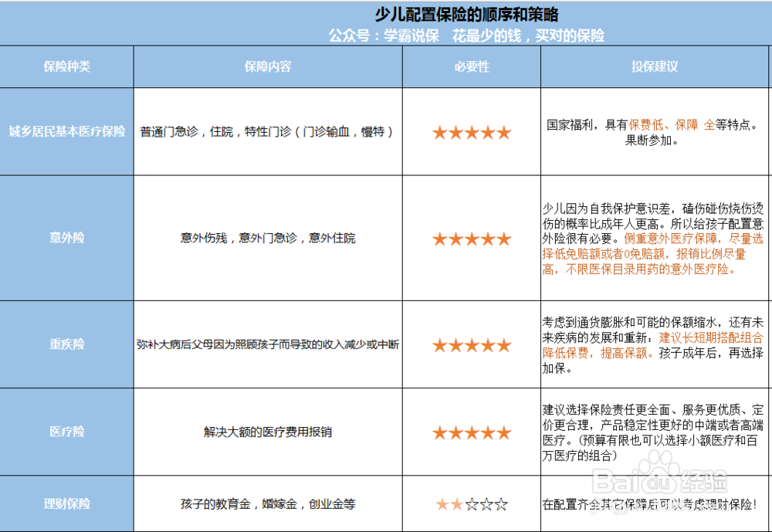Viewport: 772px width, 532px height.
Task: Select advice cell 少儿因为自我保护意识差
Action: (x=653, y=239)
